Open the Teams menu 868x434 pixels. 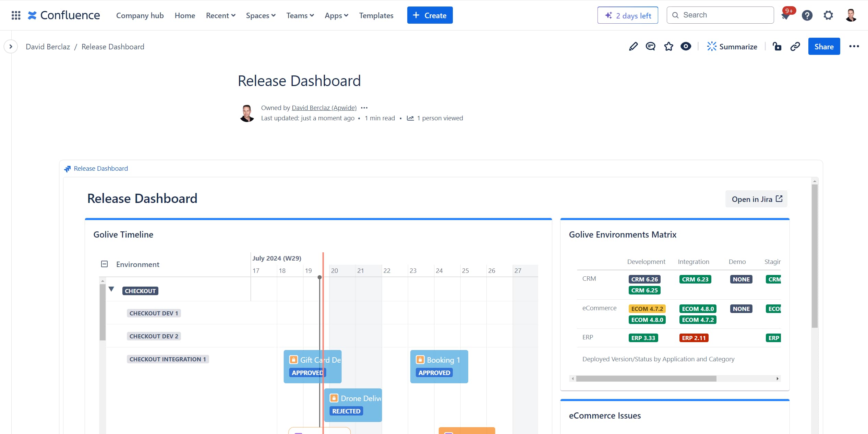(x=300, y=15)
